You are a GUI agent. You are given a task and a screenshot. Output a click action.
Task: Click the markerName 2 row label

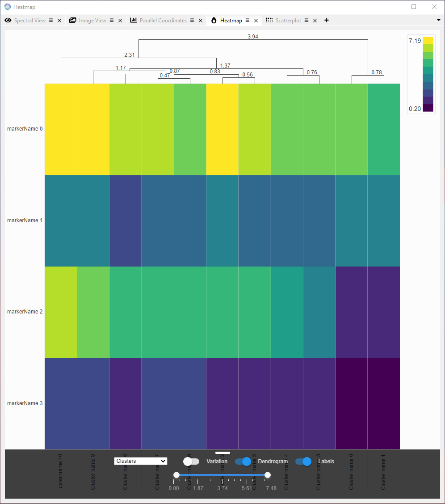tap(25, 311)
